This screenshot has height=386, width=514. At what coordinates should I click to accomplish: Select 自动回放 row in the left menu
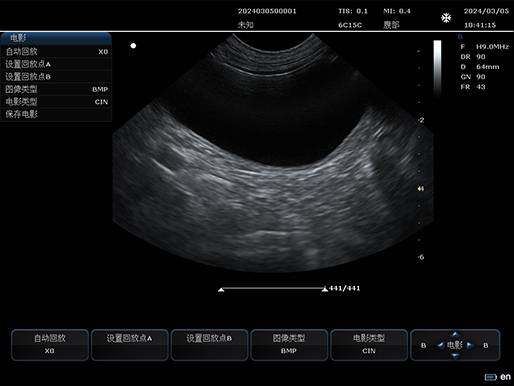[x=56, y=52]
